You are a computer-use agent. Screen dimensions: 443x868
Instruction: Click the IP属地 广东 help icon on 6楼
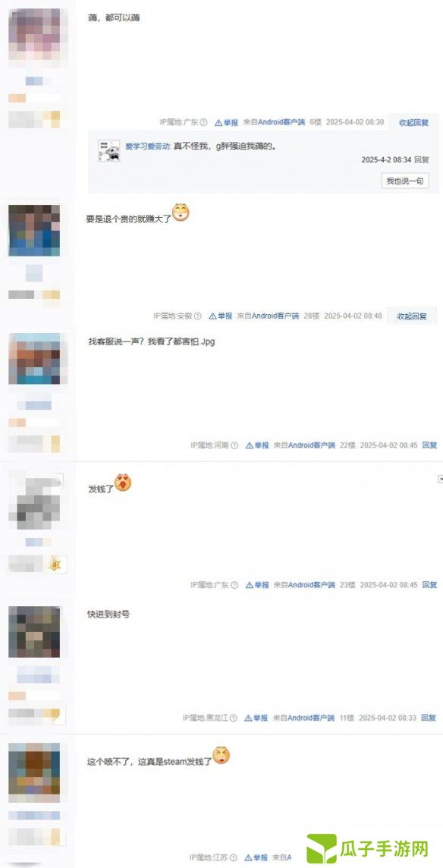(204, 122)
